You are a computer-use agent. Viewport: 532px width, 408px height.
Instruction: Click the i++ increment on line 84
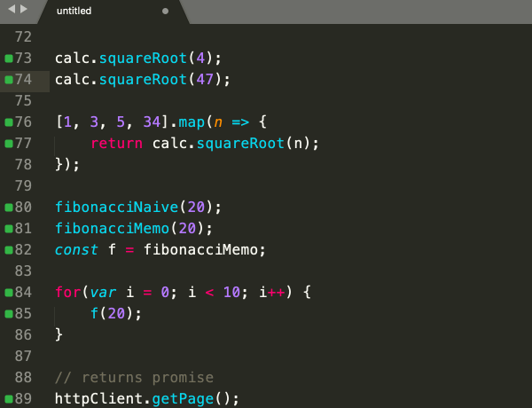click(272, 293)
